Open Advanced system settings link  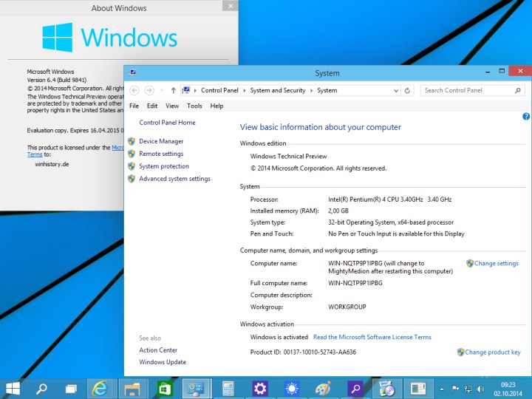(x=174, y=179)
